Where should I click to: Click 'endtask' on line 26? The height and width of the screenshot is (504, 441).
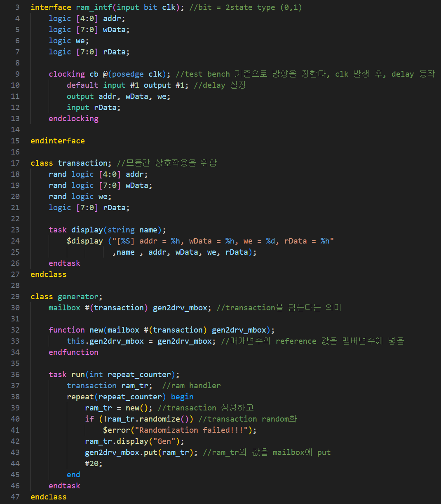click(x=64, y=263)
